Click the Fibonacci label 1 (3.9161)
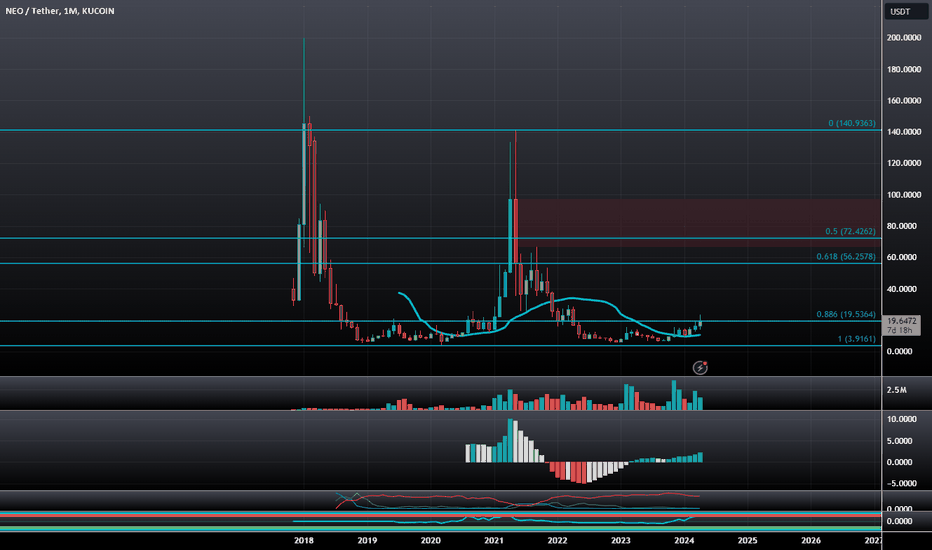 [857, 338]
